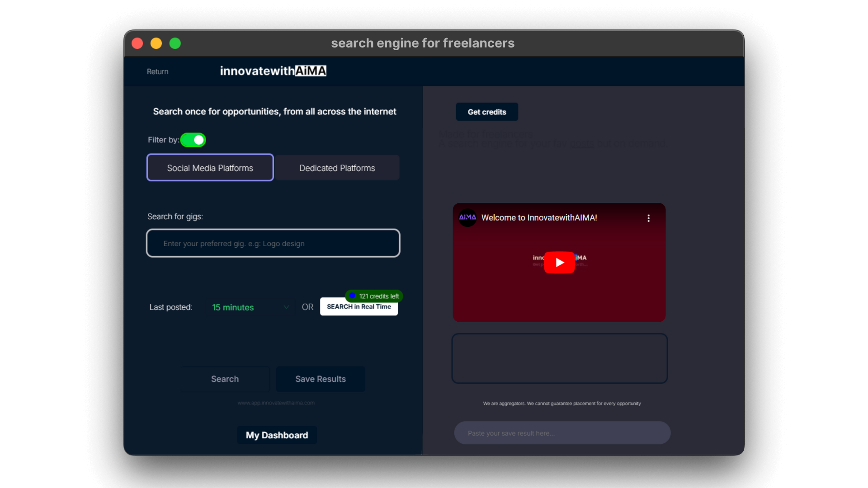The height and width of the screenshot is (488, 868).
Task: Click the Welcome to InnovatewithAIMA! video title
Action: click(x=539, y=217)
